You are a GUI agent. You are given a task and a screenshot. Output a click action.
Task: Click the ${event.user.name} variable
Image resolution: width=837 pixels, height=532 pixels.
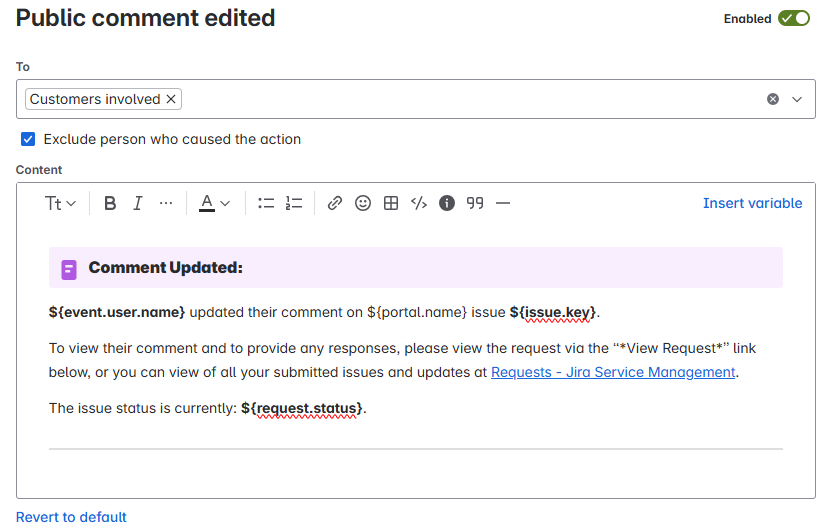click(117, 312)
